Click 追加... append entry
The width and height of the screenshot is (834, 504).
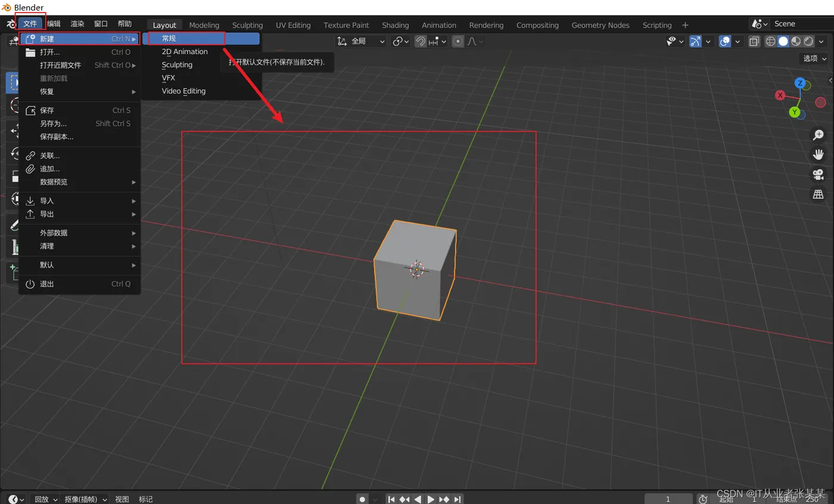(80, 169)
